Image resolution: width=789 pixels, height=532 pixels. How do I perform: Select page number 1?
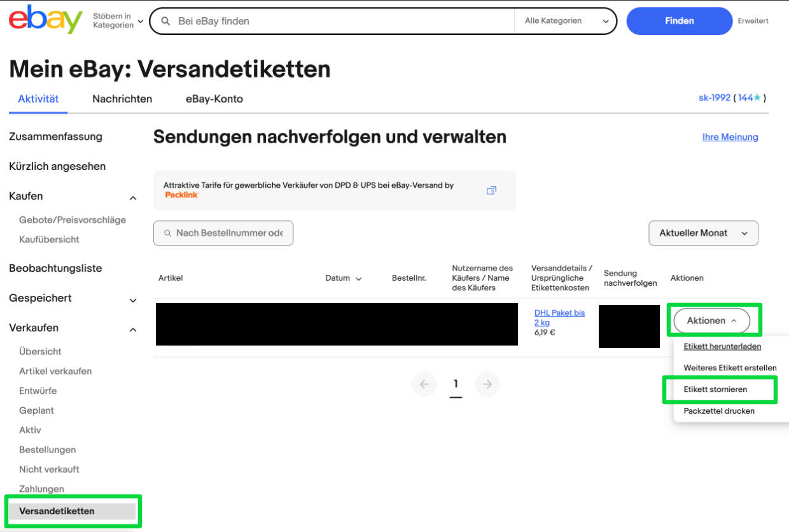(x=456, y=385)
